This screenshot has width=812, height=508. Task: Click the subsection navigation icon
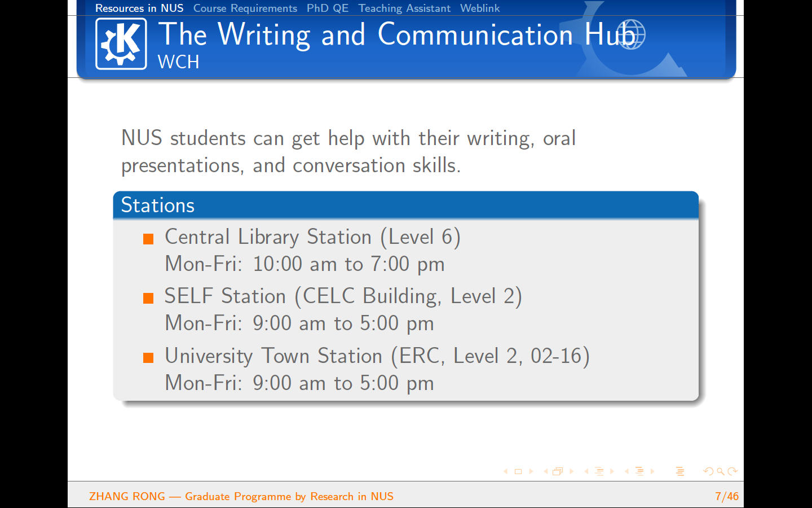pos(599,471)
